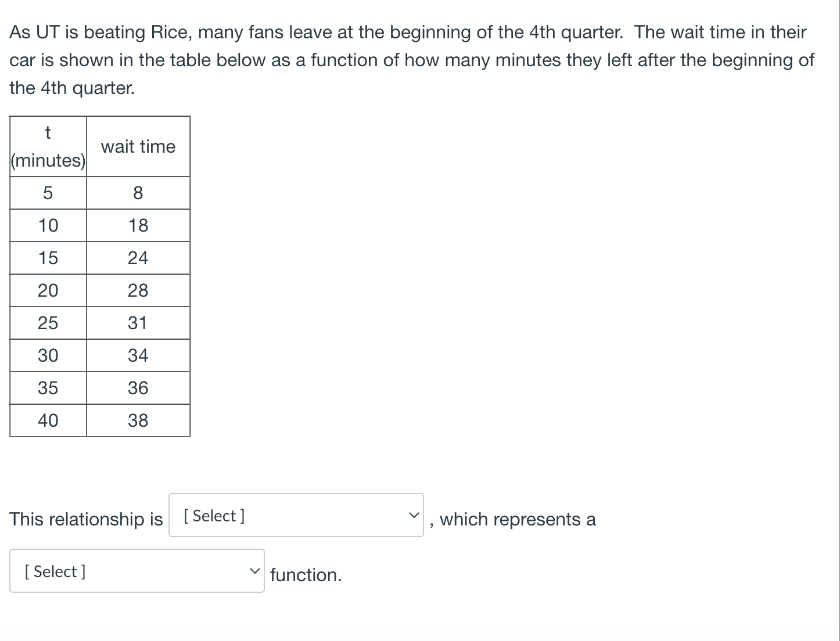
Task: Select the dropdown before the word 'function'
Action: [x=136, y=571]
